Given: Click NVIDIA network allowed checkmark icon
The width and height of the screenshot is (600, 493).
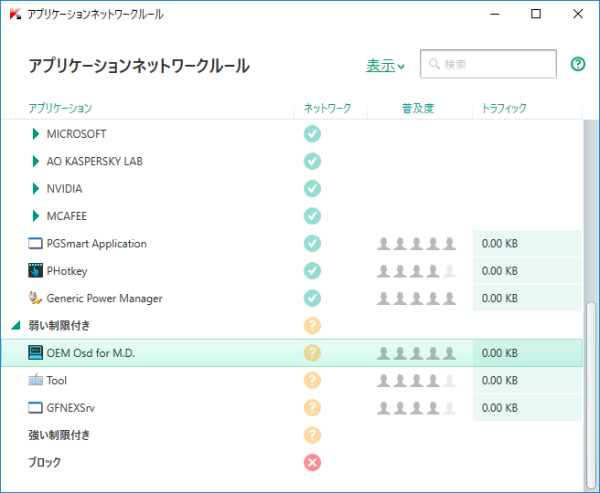Looking at the screenshot, I should 312,189.
